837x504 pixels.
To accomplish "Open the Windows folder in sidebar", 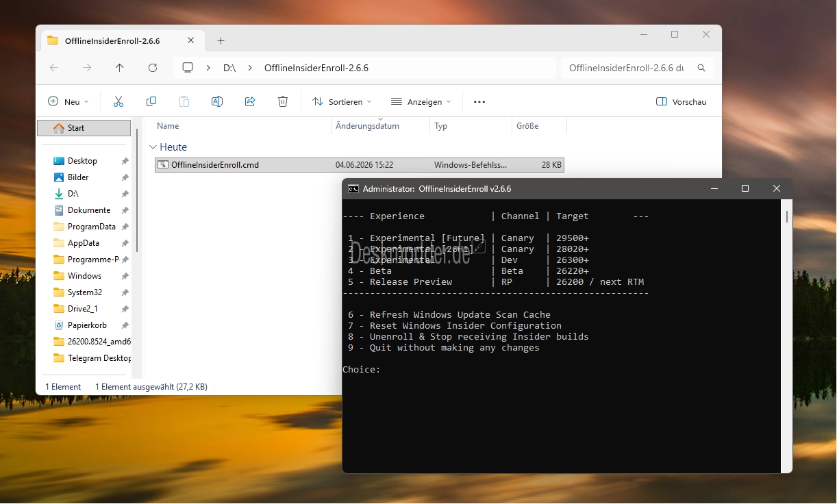I will tap(84, 276).
